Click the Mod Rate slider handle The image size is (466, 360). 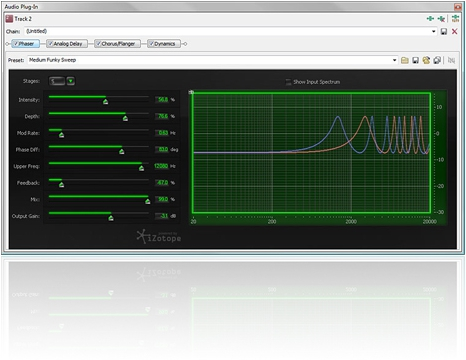point(61,135)
